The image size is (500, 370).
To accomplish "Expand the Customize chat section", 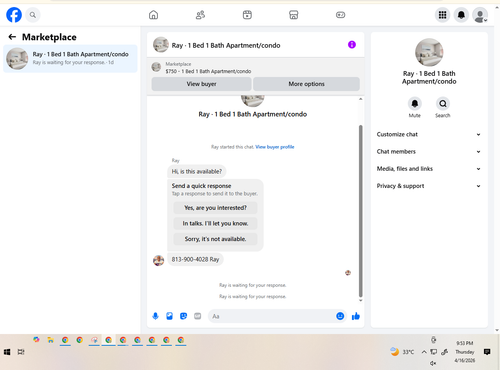I will coord(429,134).
